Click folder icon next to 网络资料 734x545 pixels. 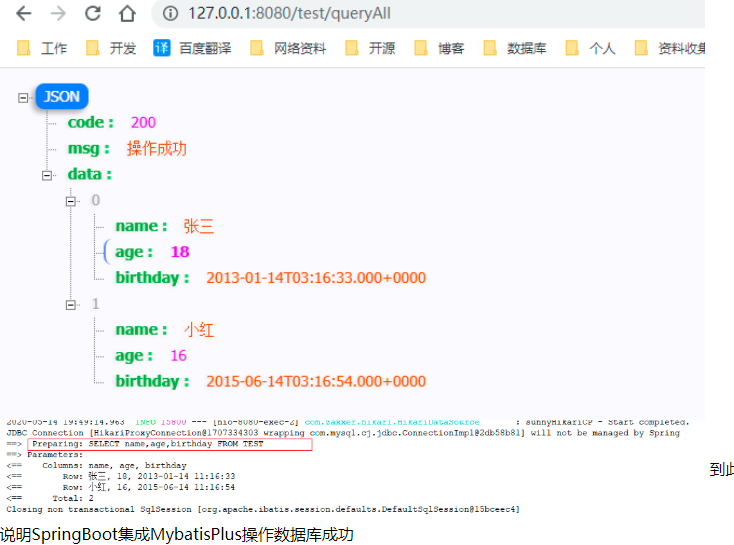click(256, 48)
